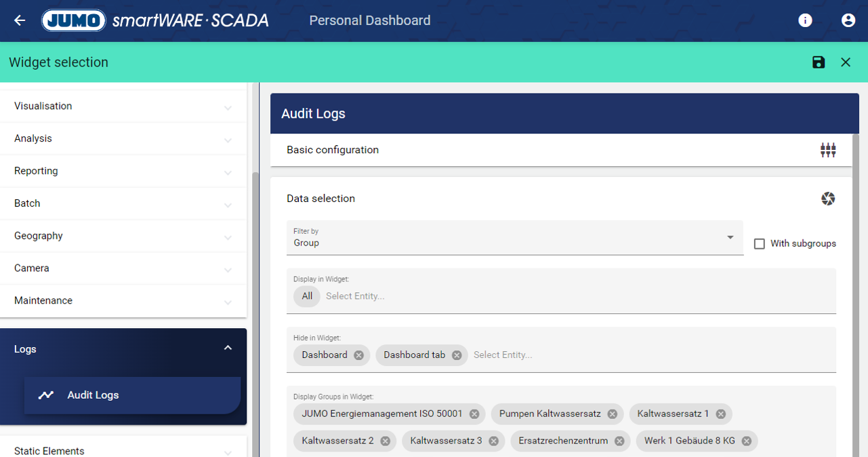Open the info icon in top bar
The width and height of the screenshot is (868, 457).
pos(805,20)
